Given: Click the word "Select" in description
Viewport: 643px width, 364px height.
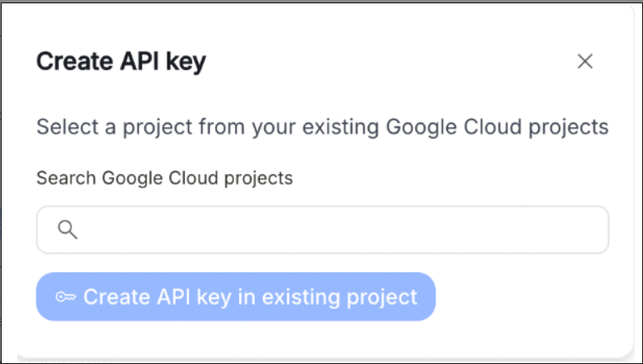Looking at the screenshot, I should click(67, 127).
